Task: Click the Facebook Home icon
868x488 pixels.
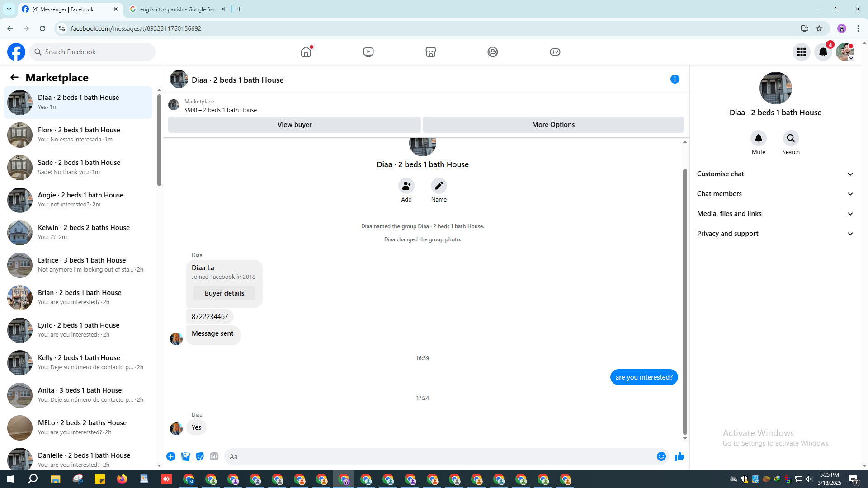Action: click(306, 52)
